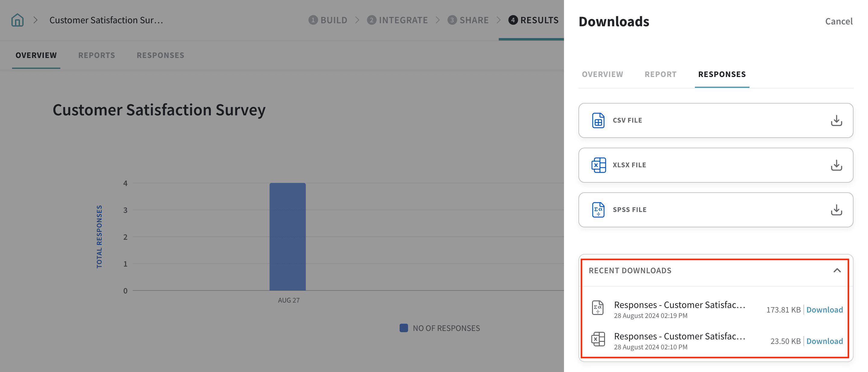
Task: Open the Reports tab under Results
Action: pos(97,55)
